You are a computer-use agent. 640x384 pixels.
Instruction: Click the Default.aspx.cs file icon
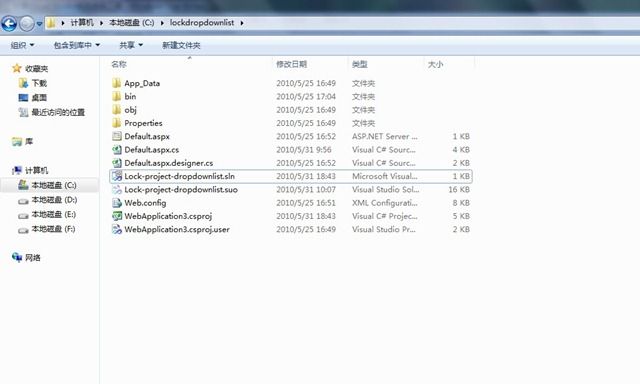117,150
